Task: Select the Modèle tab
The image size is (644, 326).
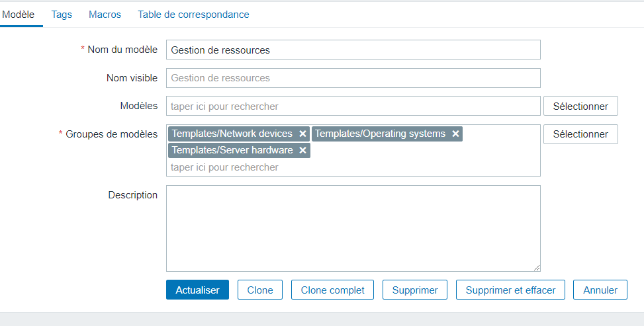Action: coord(19,14)
